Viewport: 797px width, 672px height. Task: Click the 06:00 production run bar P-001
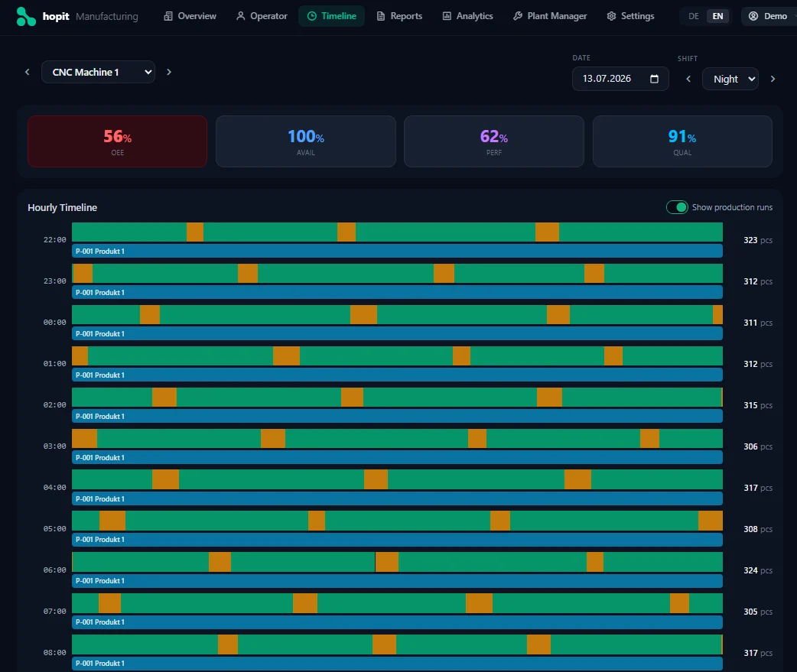tap(397, 580)
